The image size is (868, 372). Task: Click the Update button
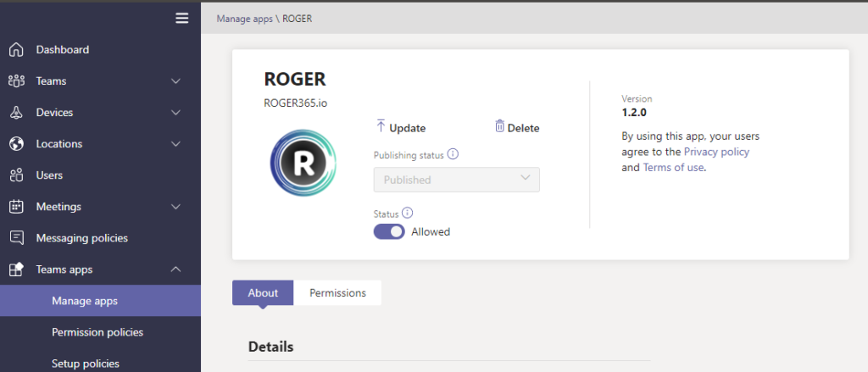click(400, 128)
